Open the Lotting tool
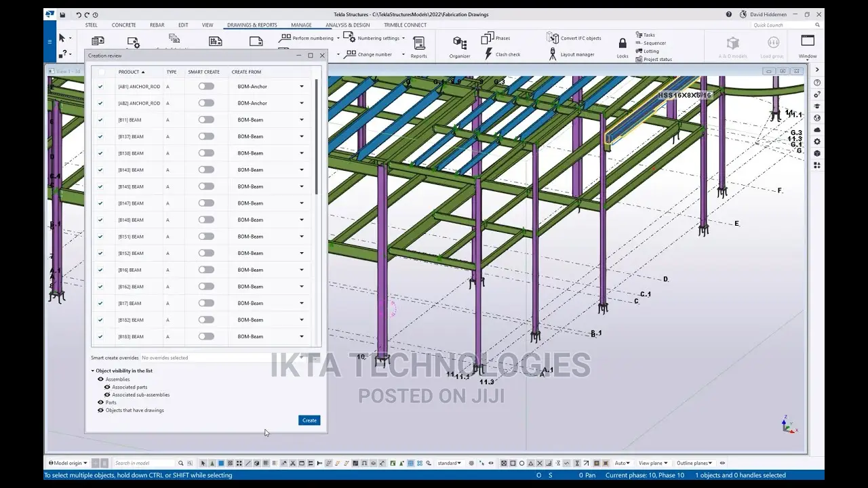 click(647, 51)
